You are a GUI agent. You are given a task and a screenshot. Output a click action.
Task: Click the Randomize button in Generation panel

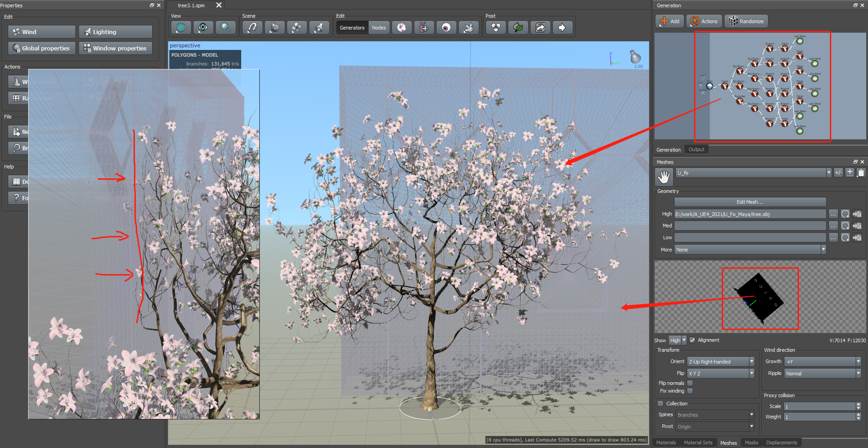click(x=747, y=21)
